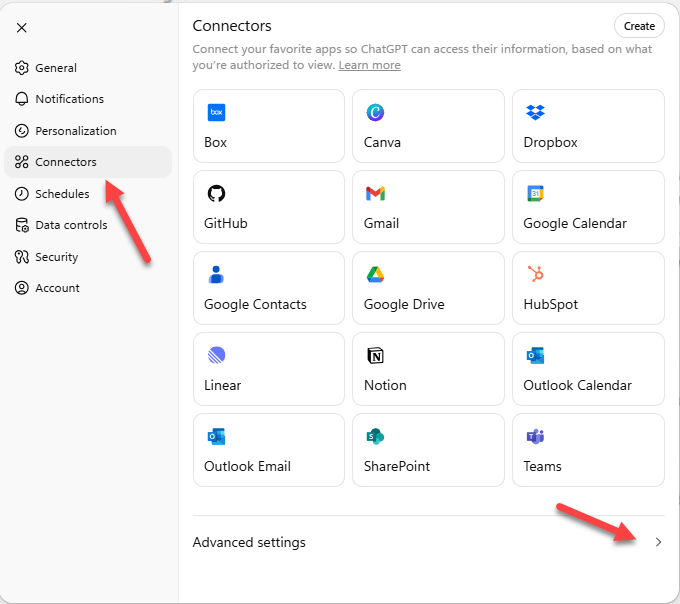Viewport: 680px width, 604px height.
Task: Switch to Personalization settings
Action: pos(88,131)
